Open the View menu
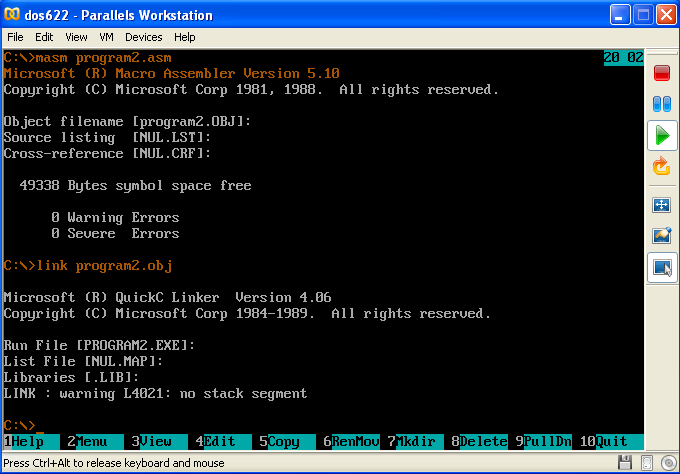This screenshot has height=474, width=680. click(76, 37)
